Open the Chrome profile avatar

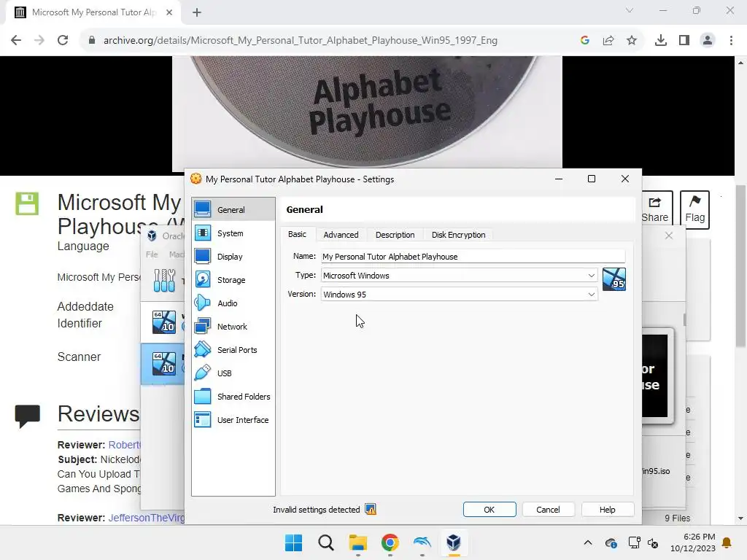tap(708, 40)
